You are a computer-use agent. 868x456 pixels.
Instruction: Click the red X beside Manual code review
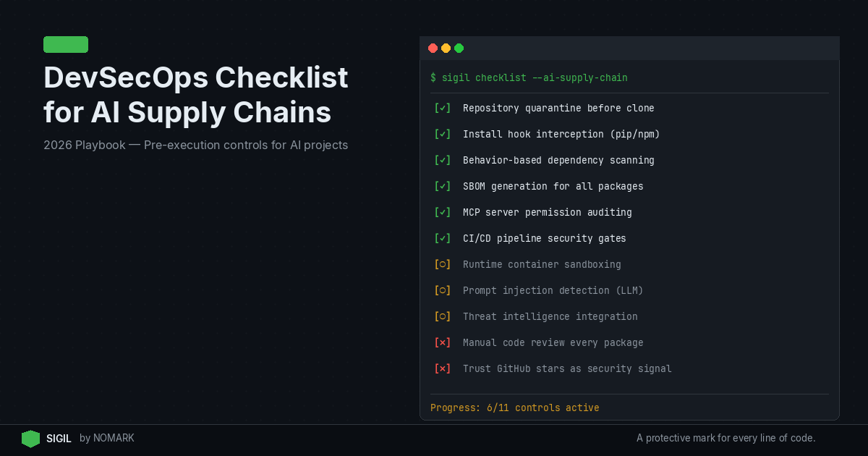tap(443, 342)
